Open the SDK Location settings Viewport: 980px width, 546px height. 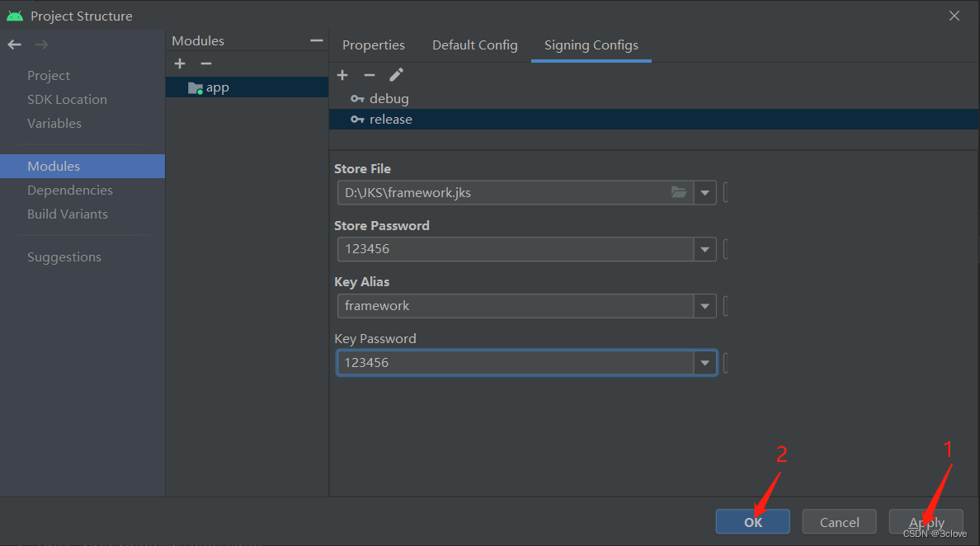tap(67, 99)
